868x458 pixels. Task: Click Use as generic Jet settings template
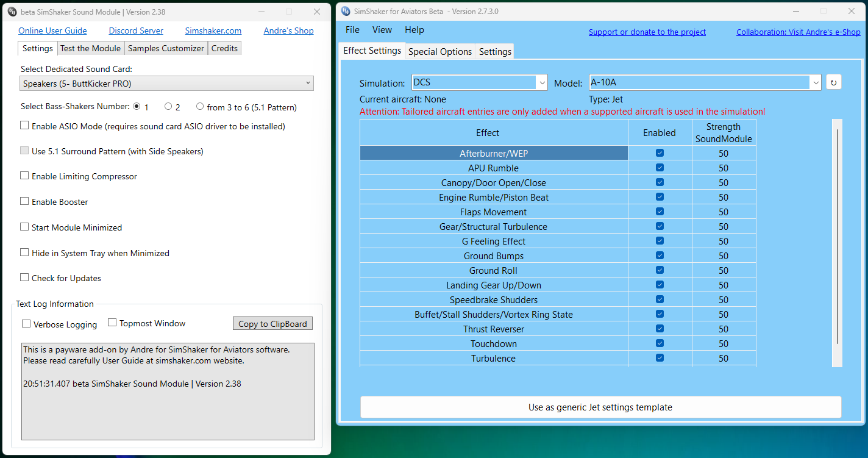coord(600,407)
